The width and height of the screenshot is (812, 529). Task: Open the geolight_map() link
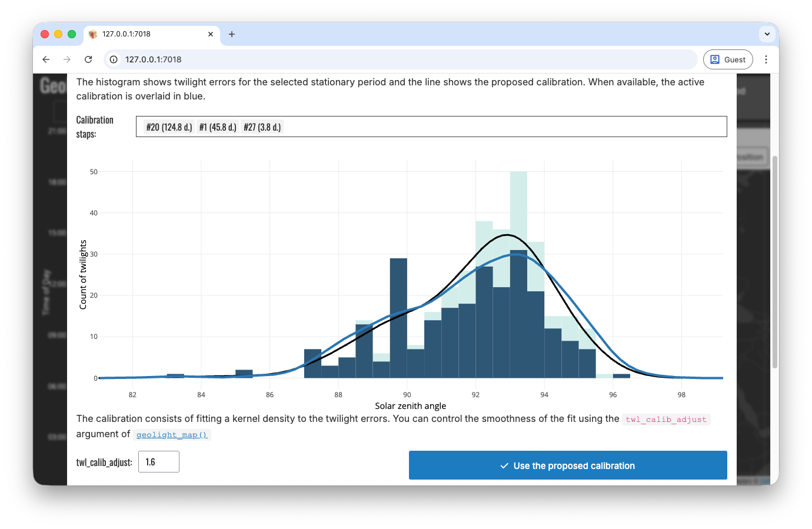click(x=172, y=435)
